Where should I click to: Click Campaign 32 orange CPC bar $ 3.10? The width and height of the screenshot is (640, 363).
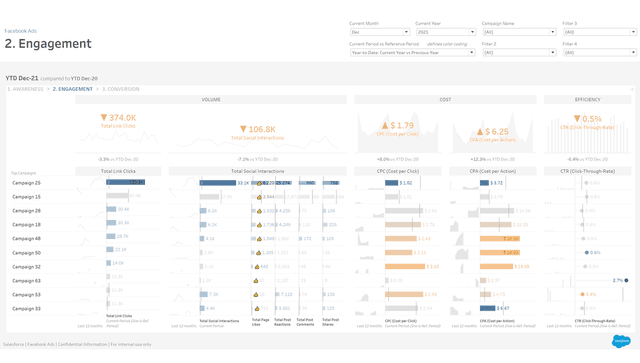pos(405,267)
